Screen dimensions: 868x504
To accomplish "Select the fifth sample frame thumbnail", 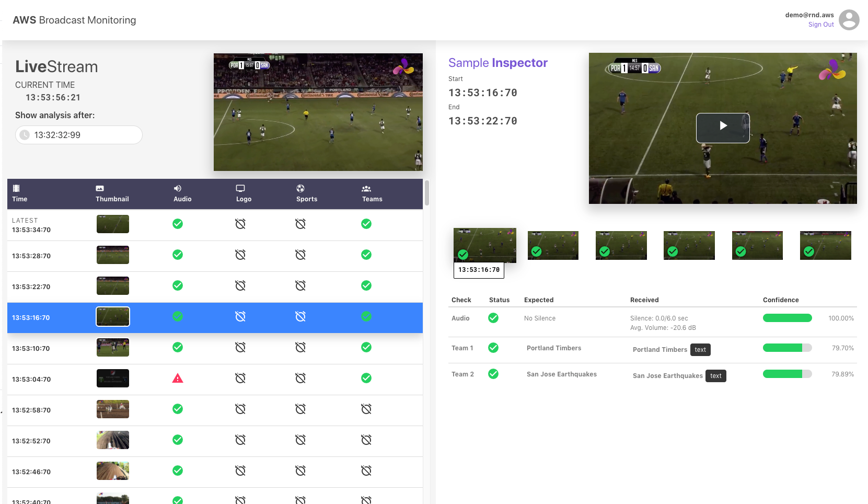I will click(757, 245).
